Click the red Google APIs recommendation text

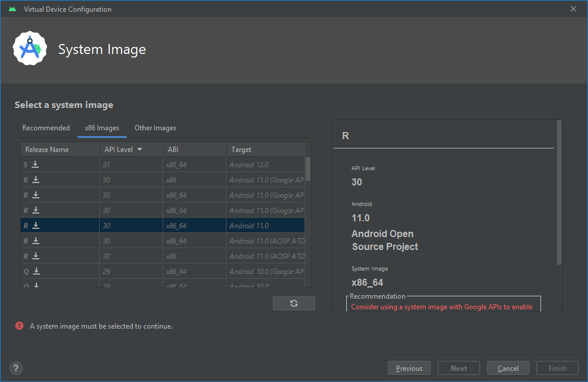(x=442, y=307)
